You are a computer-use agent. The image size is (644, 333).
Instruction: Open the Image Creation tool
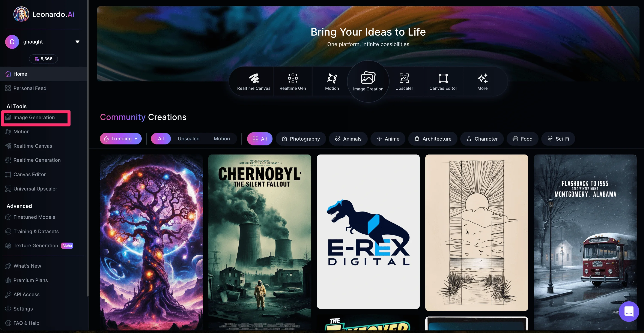(x=368, y=82)
